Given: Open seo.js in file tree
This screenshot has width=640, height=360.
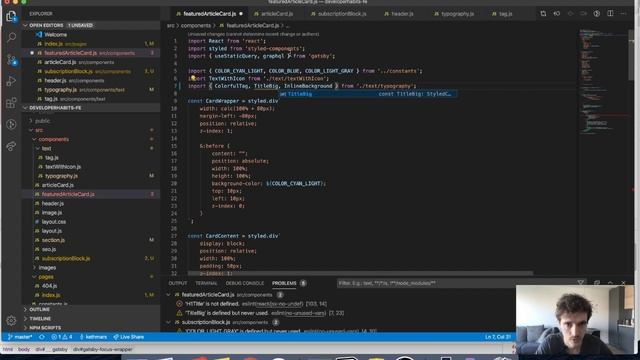Looking at the screenshot, I should [x=49, y=249].
